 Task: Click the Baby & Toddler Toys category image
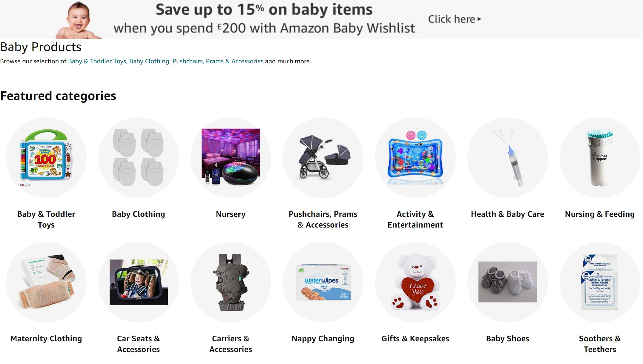pos(46,158)
